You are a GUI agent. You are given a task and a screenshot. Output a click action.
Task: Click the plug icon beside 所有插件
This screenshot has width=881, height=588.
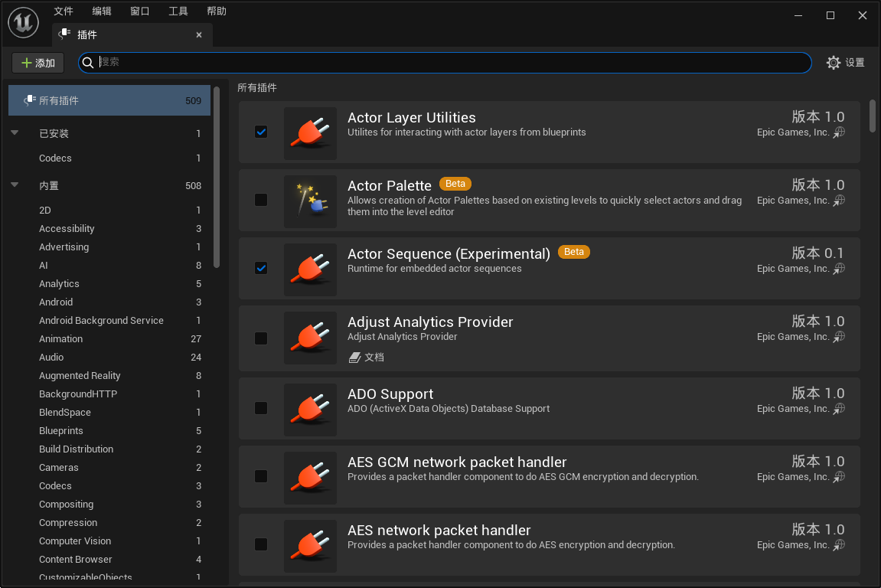[30, 100]
